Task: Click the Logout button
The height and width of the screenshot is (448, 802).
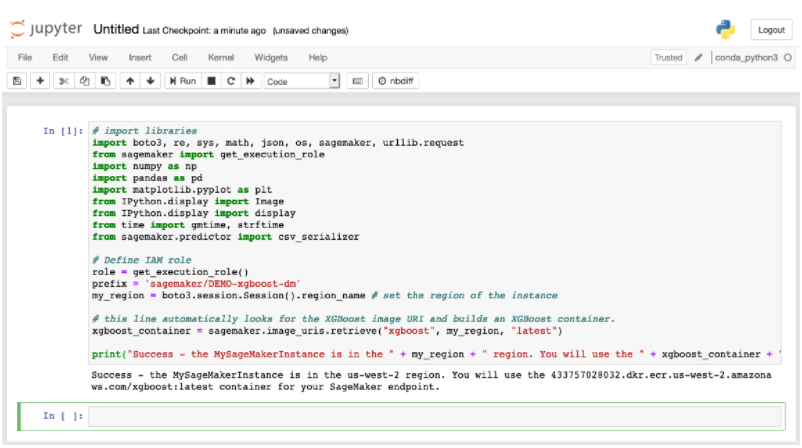Action: click(771, 30)
